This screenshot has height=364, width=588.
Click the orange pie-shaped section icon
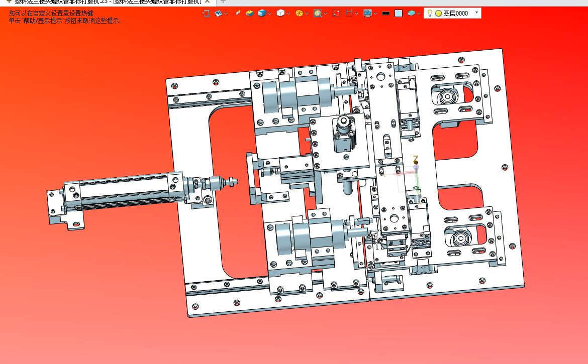click(299, 14)
